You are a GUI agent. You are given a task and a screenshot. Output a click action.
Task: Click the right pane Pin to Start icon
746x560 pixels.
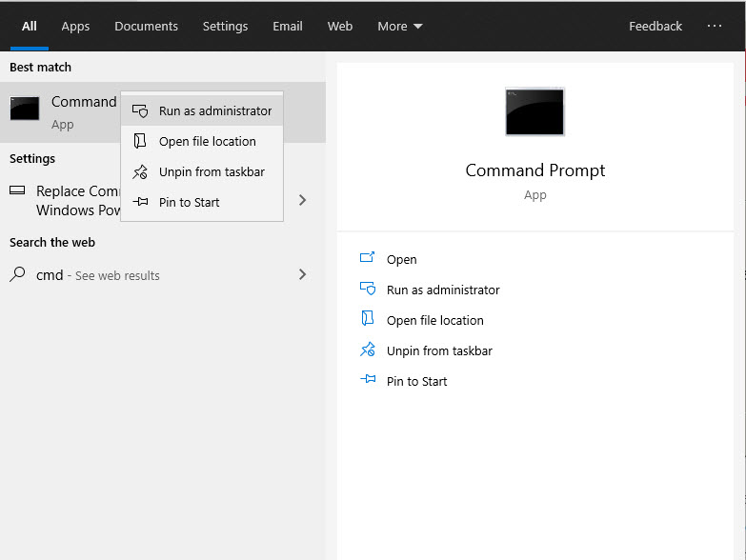[368, 381]
